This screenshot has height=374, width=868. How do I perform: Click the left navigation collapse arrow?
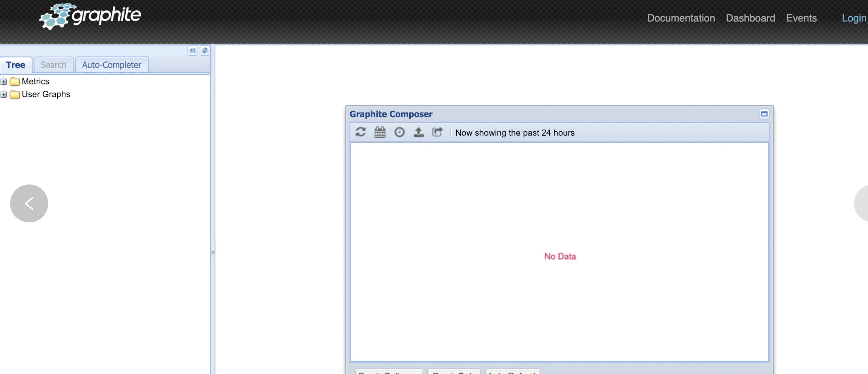pos(192,50)
